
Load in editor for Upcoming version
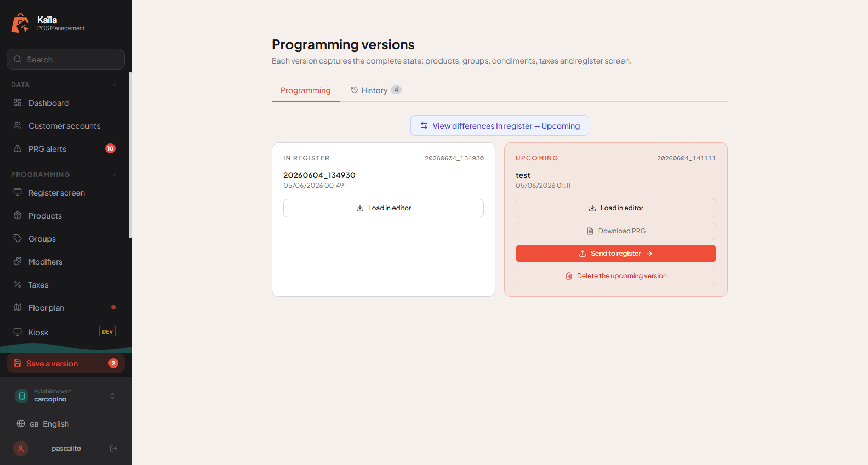616,208
